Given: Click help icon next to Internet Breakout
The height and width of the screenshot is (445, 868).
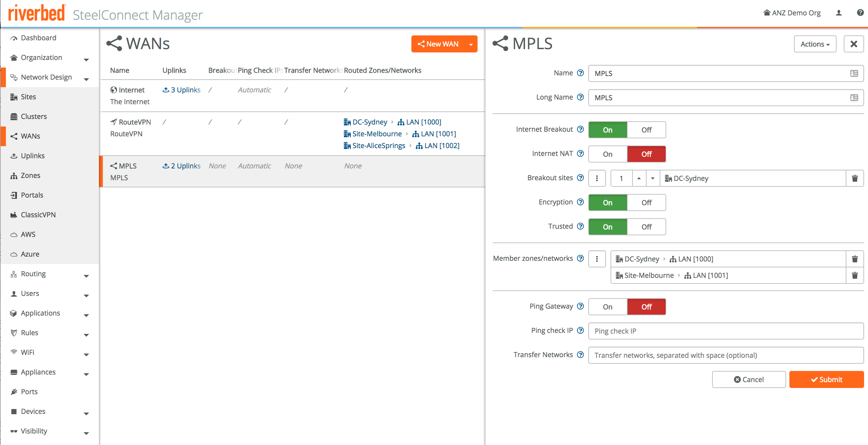Looking at the screenshot, I should coord(580,129).
